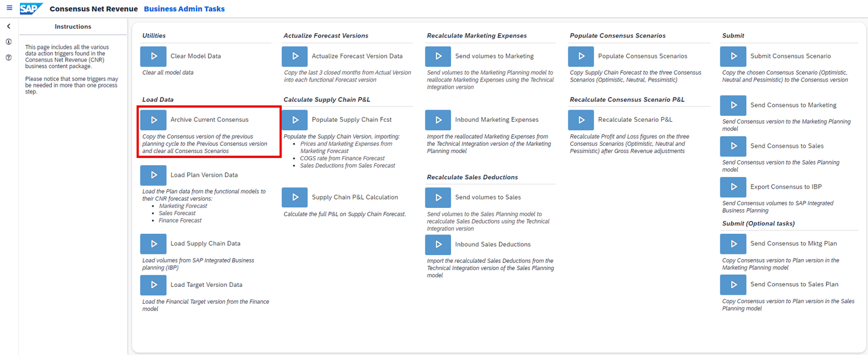The width and height of the screenshot is (868, 355).
Task: Click the 'Clear all model data' description
Action: click(x=168, y=73)
